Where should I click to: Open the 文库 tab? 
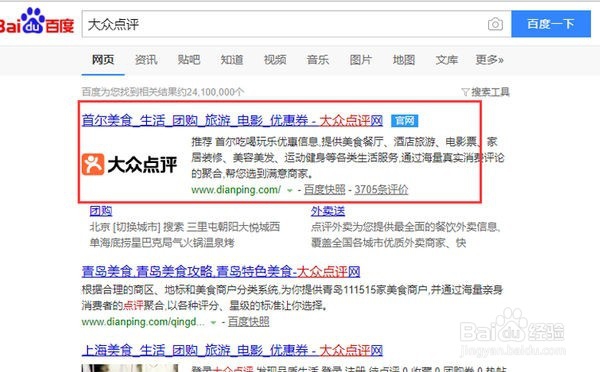pos(447,60)
